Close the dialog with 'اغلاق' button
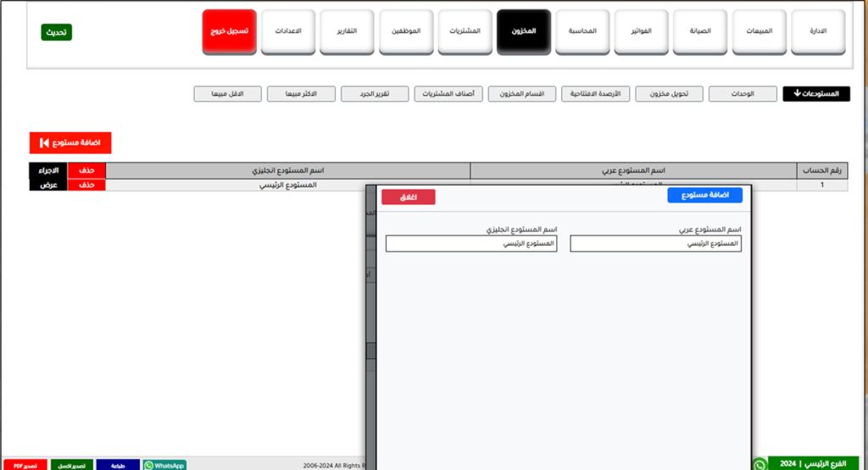868x470 pixels. click(408, 196)
